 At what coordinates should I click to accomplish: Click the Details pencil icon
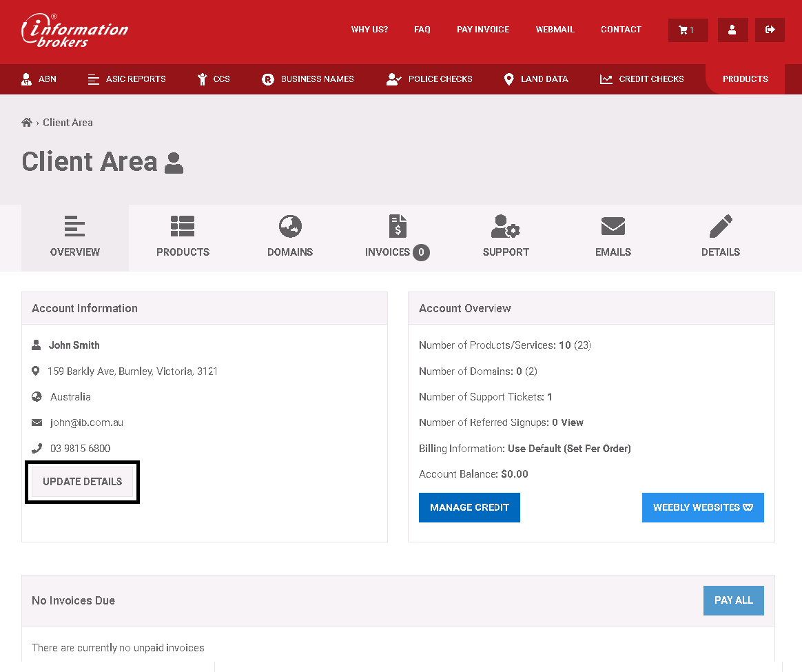click(721, 226)
